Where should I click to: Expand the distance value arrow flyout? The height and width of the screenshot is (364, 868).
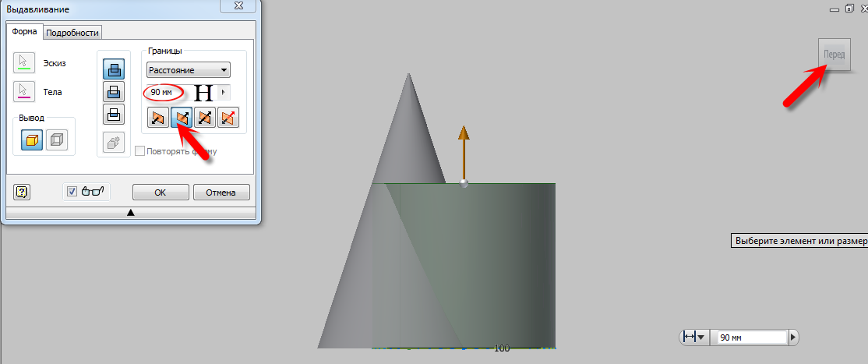tap(224, 92)
